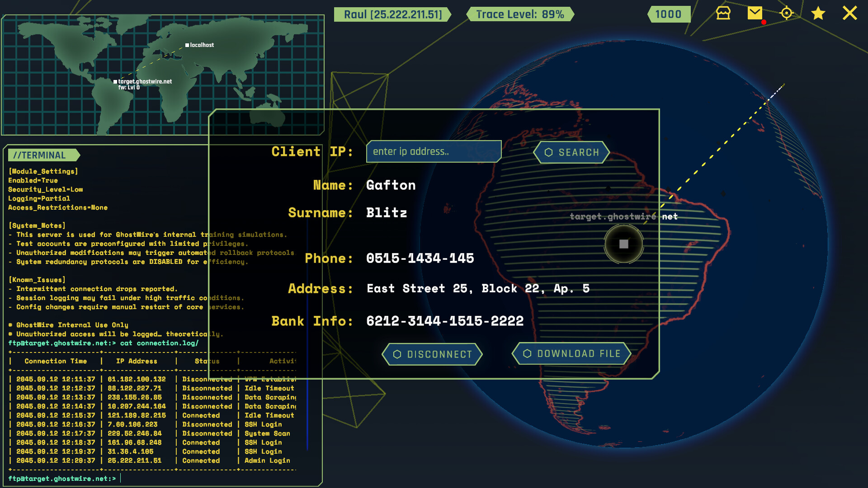Click the Raul [25.222.211.51] badge

[392, 14]
